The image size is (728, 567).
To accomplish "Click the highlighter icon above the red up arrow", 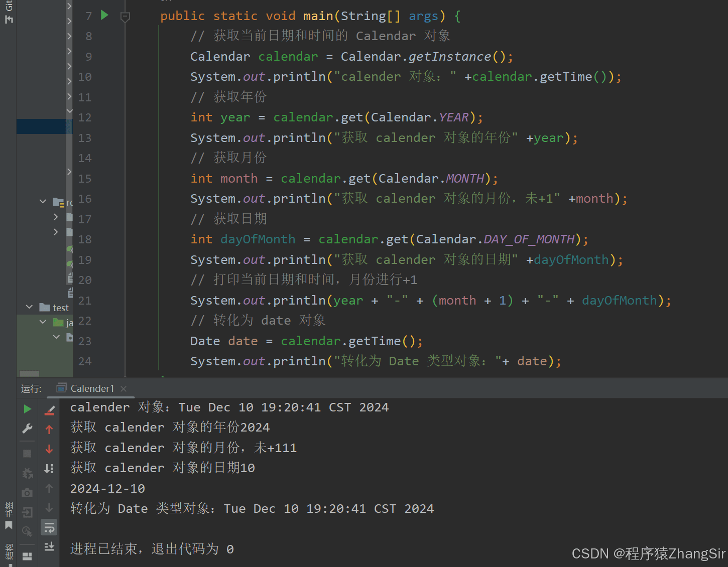I will [49, 410].
